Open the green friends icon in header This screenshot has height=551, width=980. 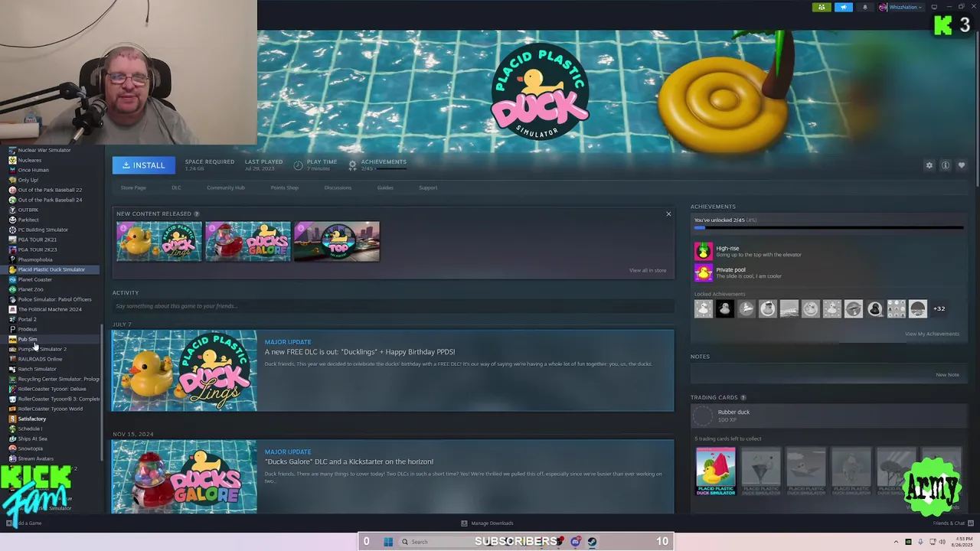coord(822,7)
